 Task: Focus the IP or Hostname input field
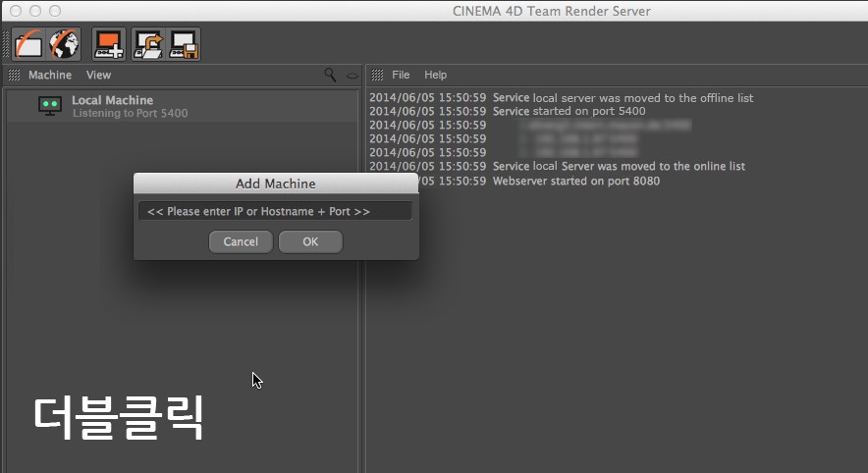pos(275,211)
